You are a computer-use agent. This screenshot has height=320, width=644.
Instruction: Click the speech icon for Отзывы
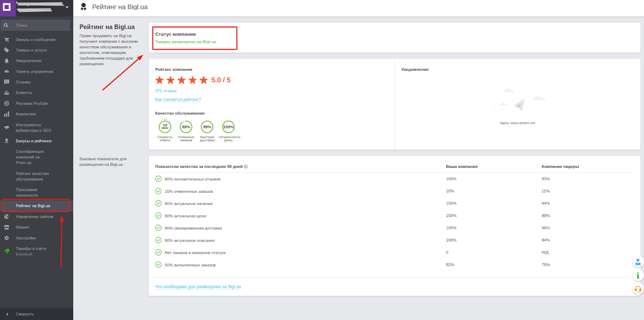6,82
